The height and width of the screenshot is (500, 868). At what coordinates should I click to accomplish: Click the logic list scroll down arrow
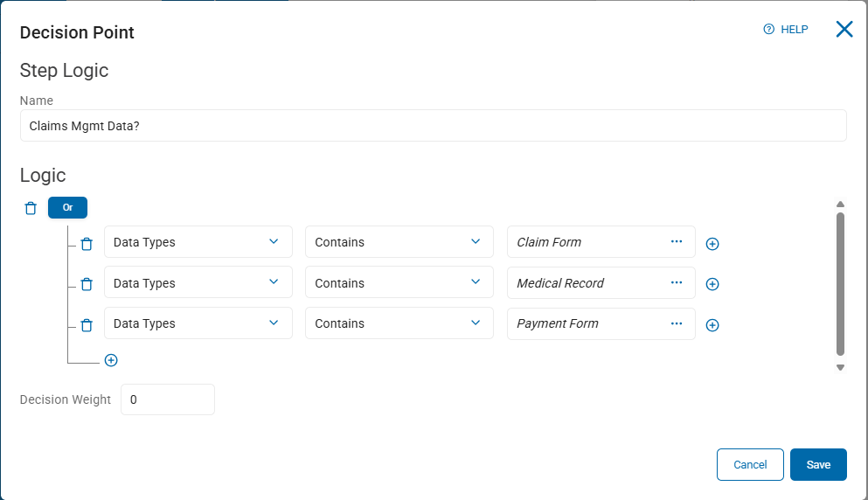840,368
